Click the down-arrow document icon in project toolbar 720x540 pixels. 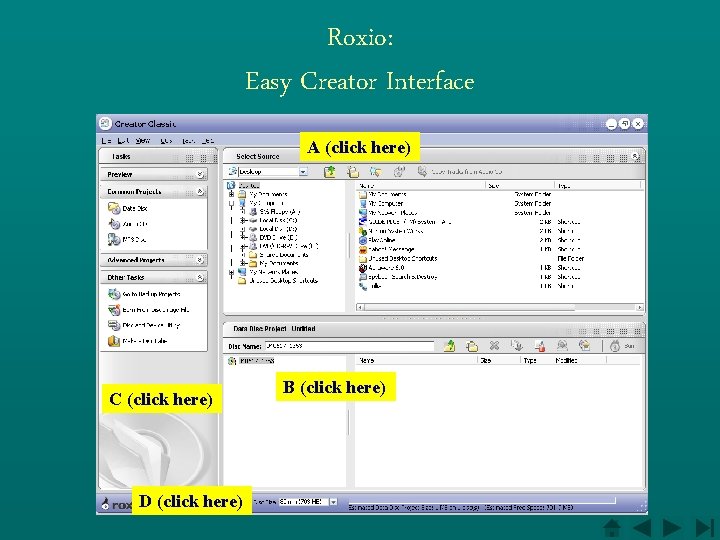pyautogui.click(x=517, y=346)
